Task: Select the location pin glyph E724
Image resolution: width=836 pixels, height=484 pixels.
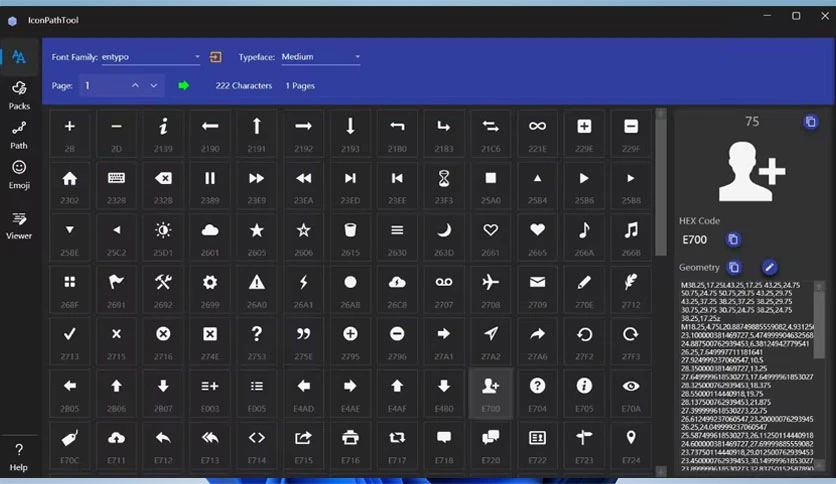Action: [631, 446]
